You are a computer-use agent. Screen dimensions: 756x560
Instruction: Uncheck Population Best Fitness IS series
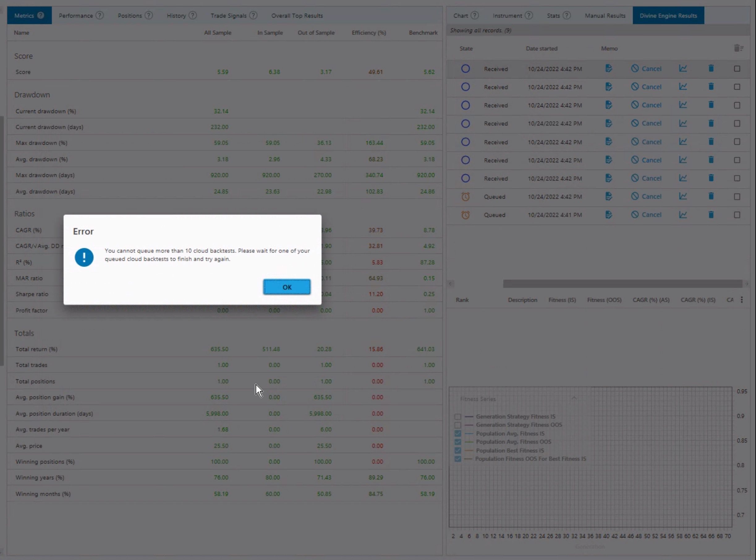[458, 451]
